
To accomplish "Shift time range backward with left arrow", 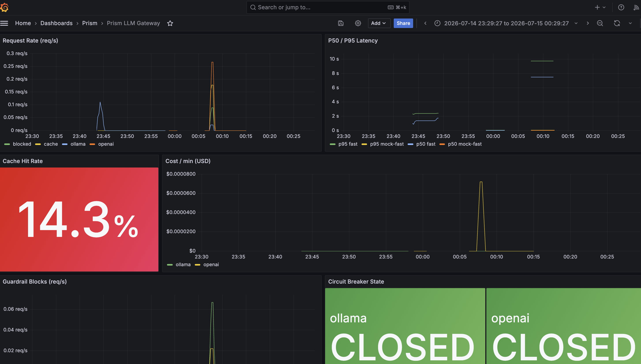I will [425, 23].
